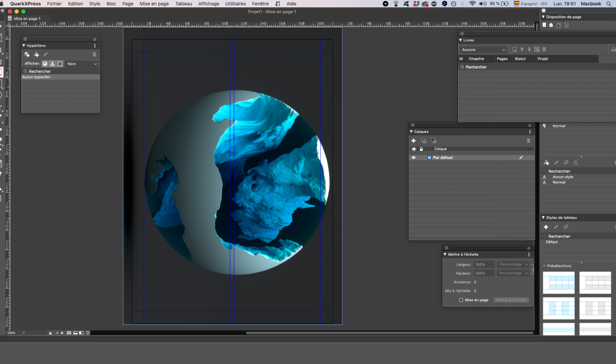Viewport: 616px width, 364px height.
Task: Click move item to layer icon
Action: tap(423, 141)
